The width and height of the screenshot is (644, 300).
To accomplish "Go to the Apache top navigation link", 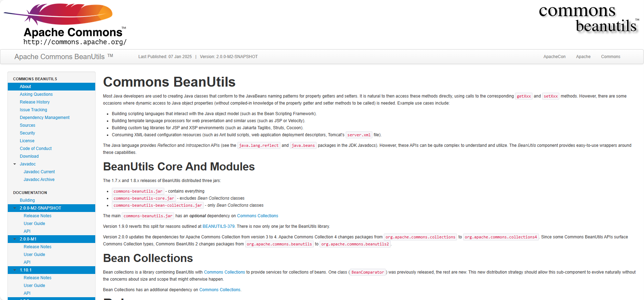I will (583, 57).
